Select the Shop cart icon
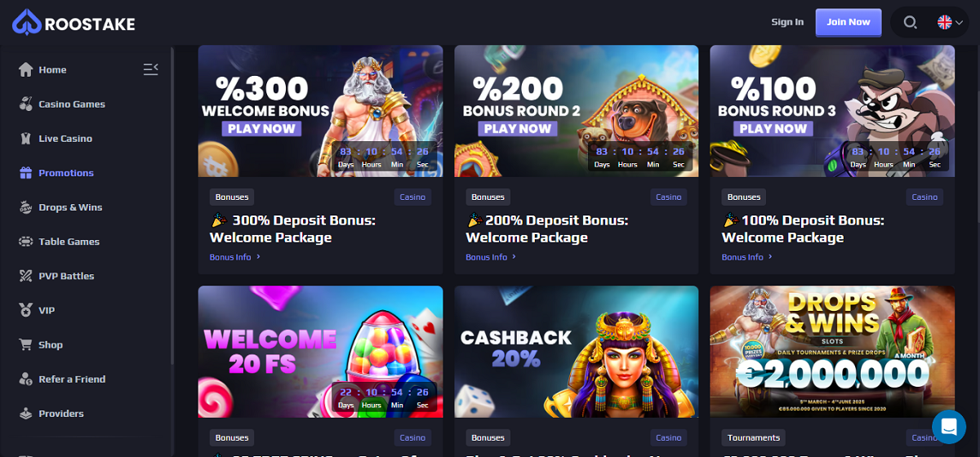This screenshot has height=457, width=980. [25, 344]
